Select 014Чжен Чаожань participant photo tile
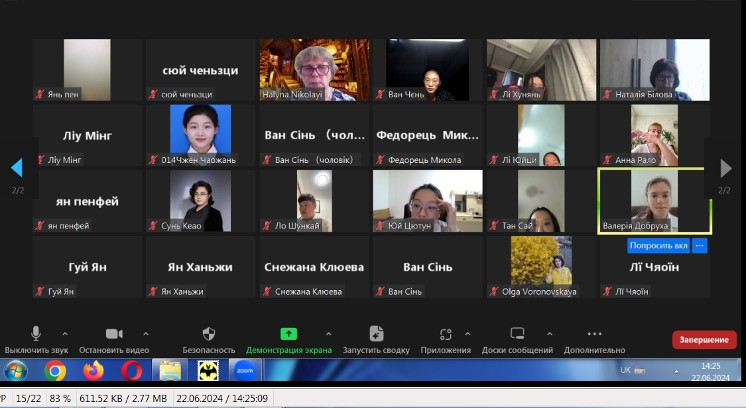746x408 pixels. click(200, 136)
